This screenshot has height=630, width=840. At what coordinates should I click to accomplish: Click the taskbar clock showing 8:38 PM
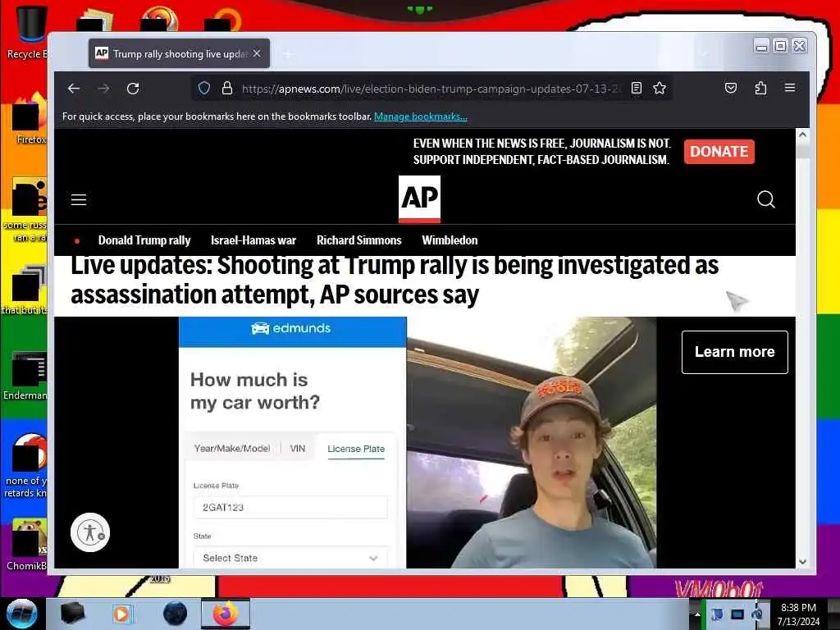click(x=798, y=614)
